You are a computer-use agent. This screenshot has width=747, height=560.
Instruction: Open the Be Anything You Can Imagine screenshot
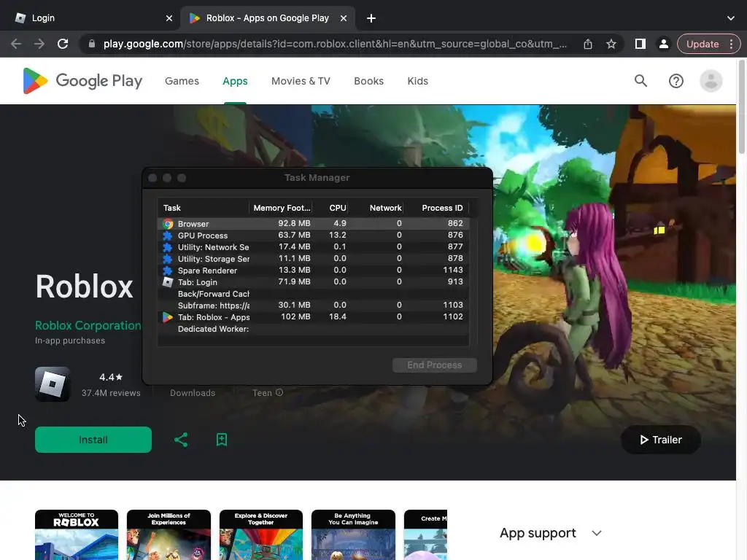pos(353,534)
